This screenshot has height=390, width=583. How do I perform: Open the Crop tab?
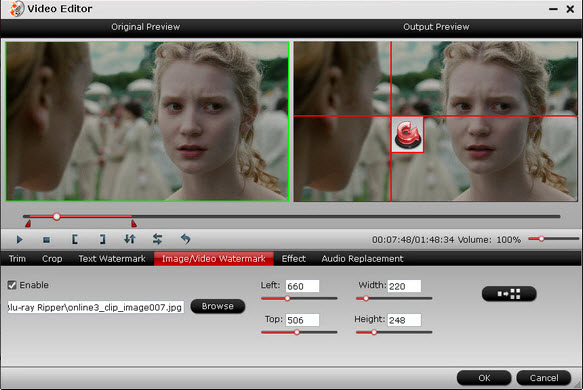52,259
